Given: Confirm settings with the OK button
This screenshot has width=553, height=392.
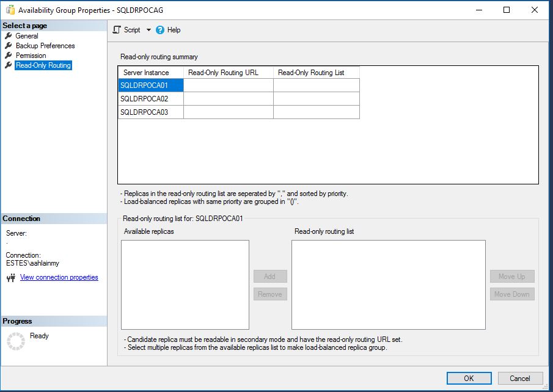Looking at the screenshot, I should (x=468, y=378).
